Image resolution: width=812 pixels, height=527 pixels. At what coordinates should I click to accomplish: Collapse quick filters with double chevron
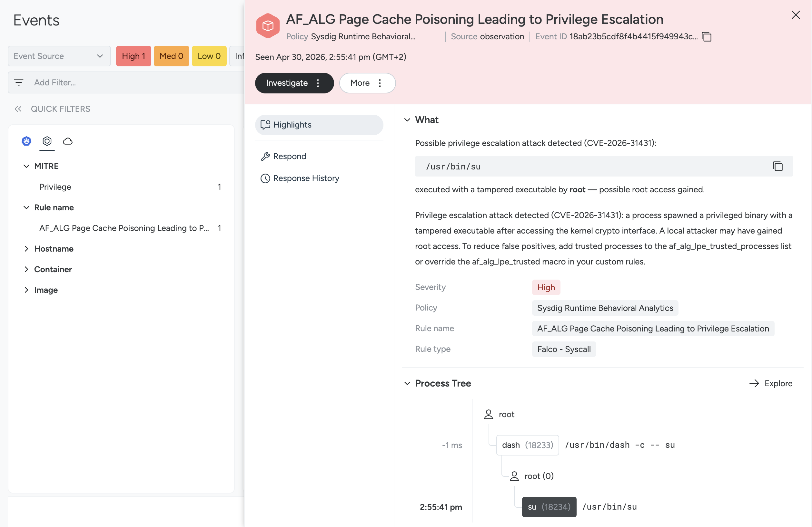[18, 109]
